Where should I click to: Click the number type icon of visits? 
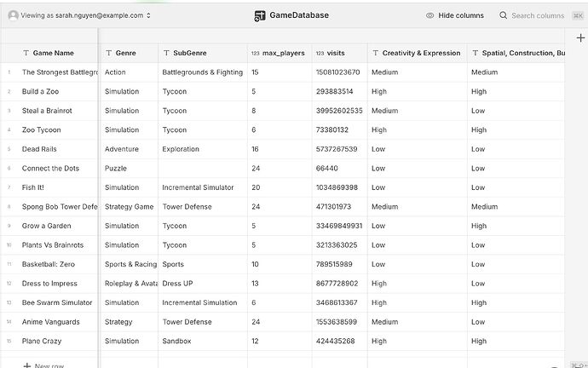[x=320, y=53]
